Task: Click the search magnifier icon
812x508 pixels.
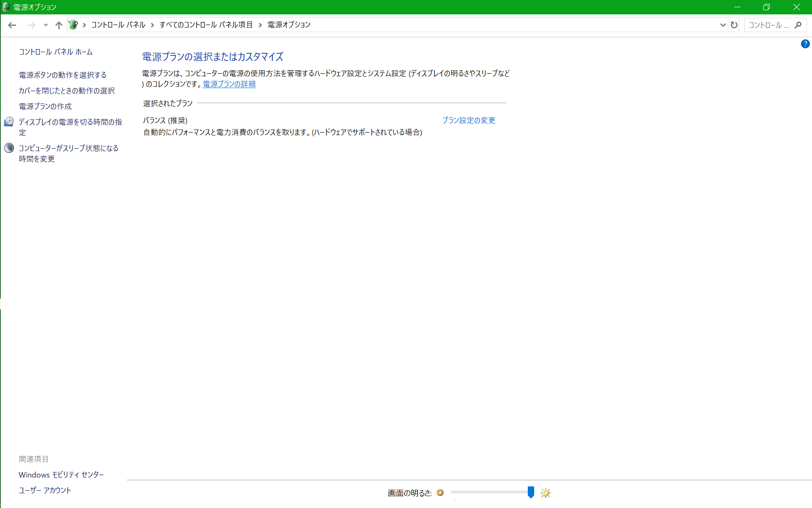Action: (x=798, y=25)
